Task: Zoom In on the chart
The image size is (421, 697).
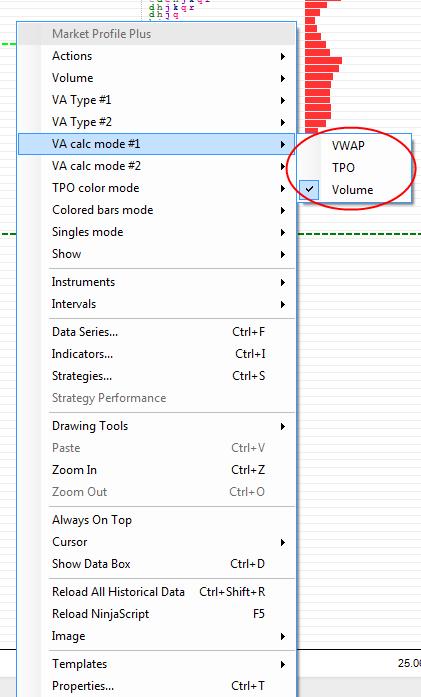Action: tap(156, 470)
